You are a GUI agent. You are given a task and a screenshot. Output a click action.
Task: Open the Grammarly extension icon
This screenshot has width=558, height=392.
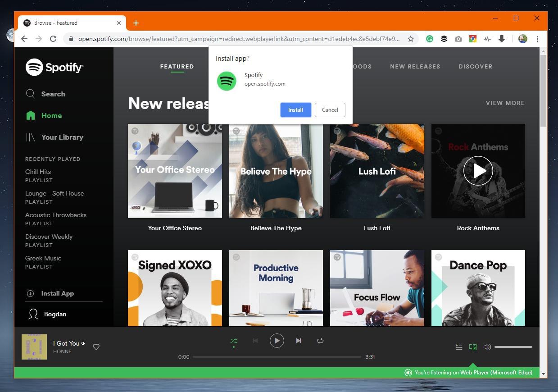(430, 39)
